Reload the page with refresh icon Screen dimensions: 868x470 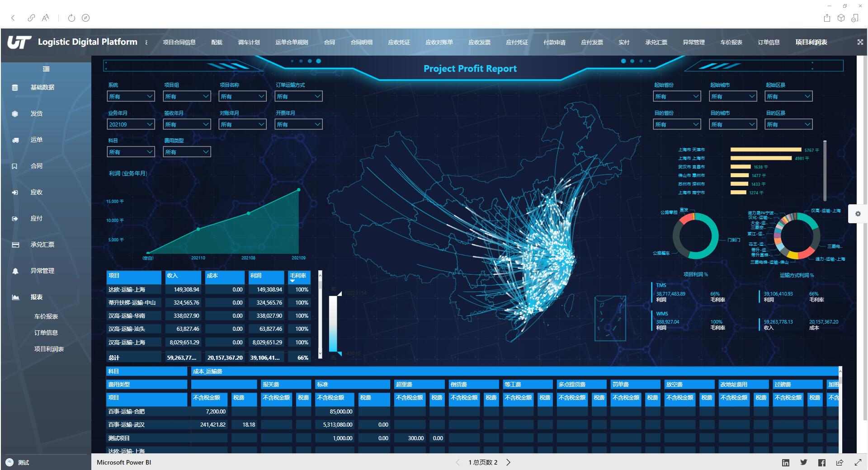[71, 18]
